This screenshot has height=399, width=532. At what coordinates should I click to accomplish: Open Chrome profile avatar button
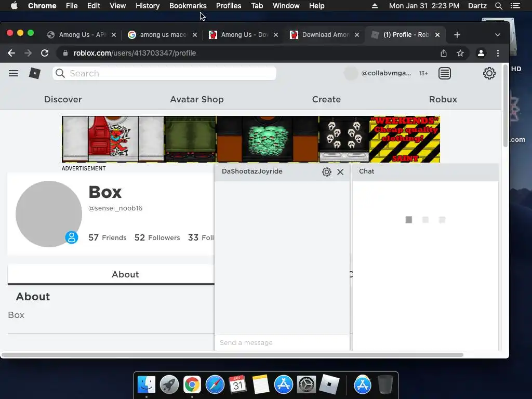click(x=481, y=53)
